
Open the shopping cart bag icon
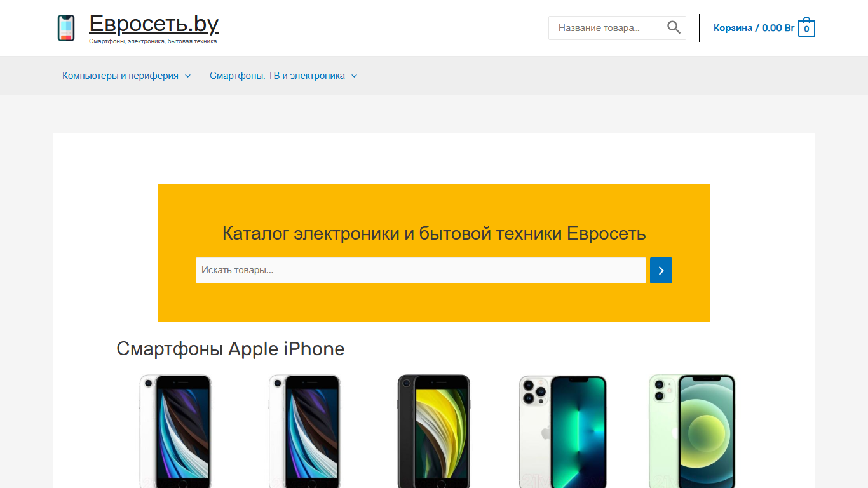pyautogui.click(x=806, y=27)
